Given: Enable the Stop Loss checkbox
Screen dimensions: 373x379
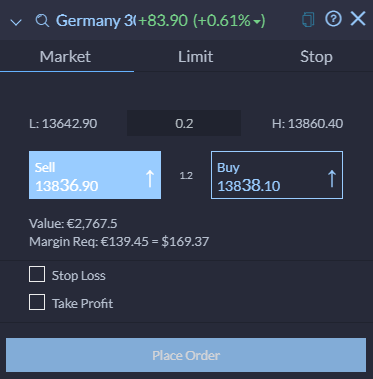Looking at the screenshot, I should (37, 274).
